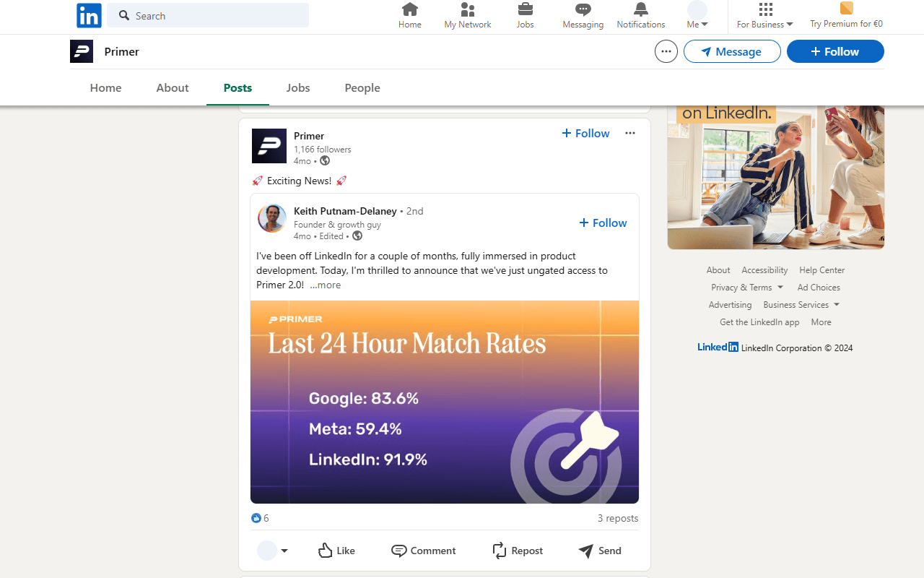The height and width of the screenshot is (578, 924).
Task: Message the Primer company page
Action: tap(732, 51)
